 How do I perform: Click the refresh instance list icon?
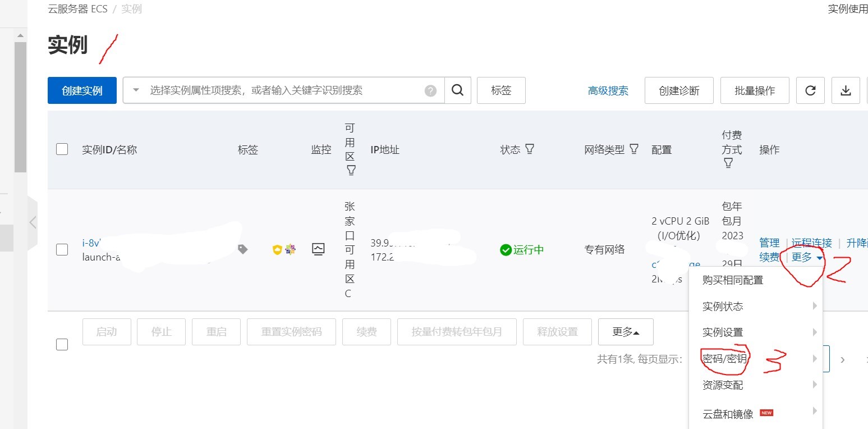click(x=810, y=90)
